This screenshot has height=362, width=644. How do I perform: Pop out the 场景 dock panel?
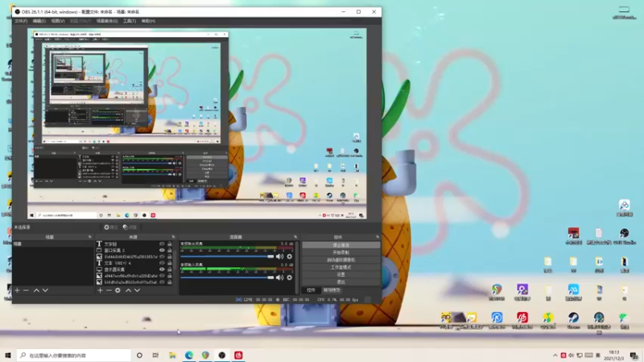coord(90,237)
